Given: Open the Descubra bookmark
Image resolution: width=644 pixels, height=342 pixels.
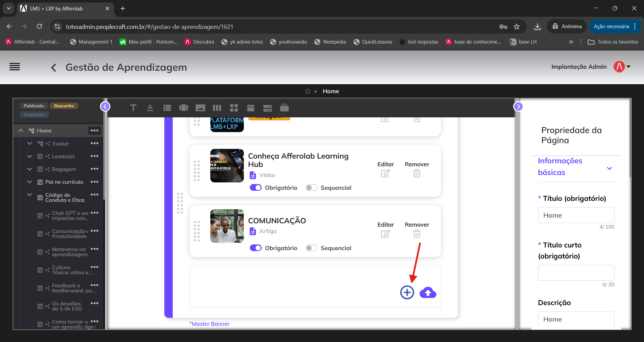Looking at the screenshot, I should (199, 42).
